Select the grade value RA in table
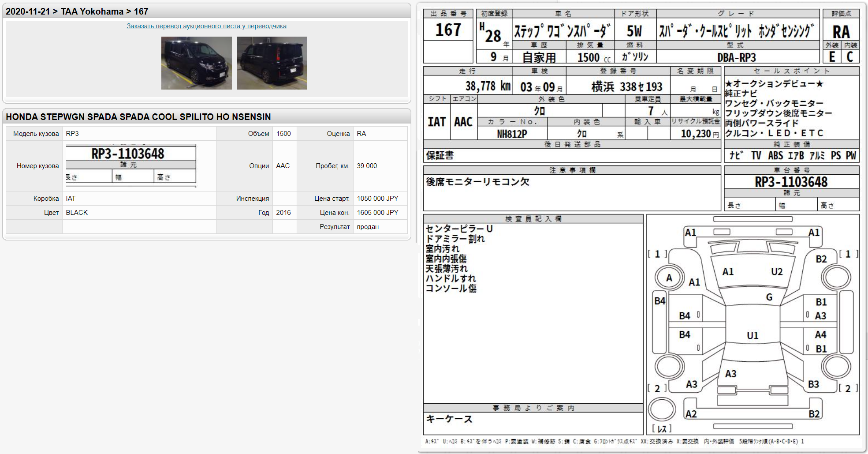868x454 pixels. (361, 134)
